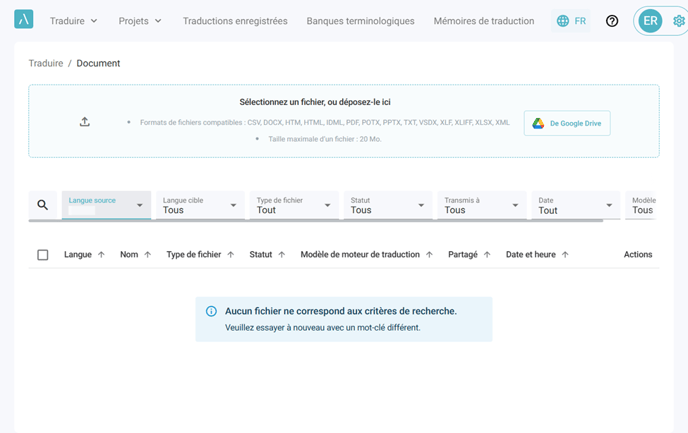
Task: Sort by Statut column arrow
Action: click(x=281, y=255)
